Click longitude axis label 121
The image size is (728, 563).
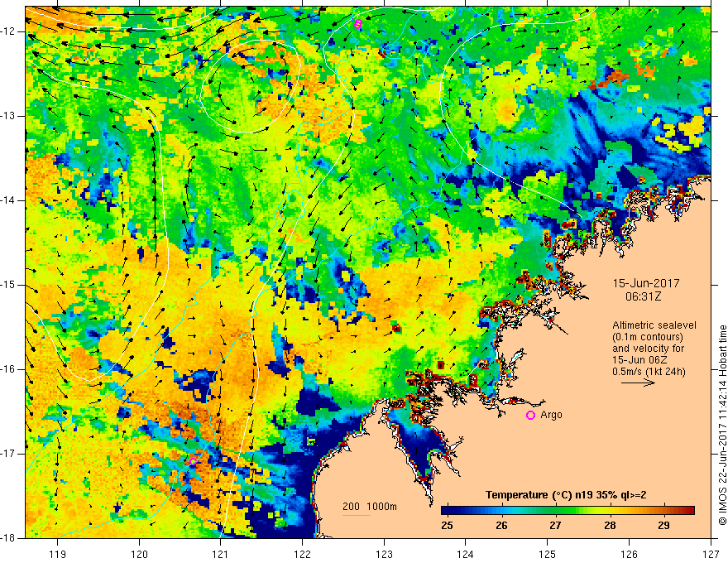point(221,554)
